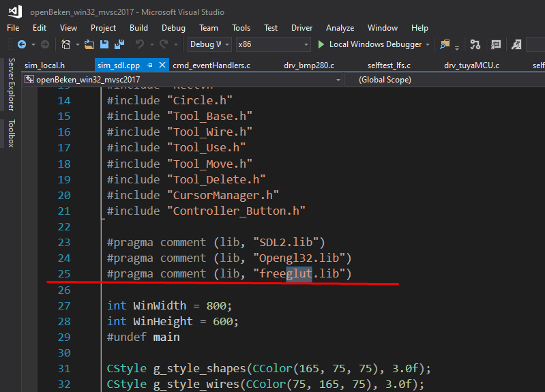Image resolution: width=545 pixels, height=392 pixels.
Task: Click the New Project icon
Action: 65,44
